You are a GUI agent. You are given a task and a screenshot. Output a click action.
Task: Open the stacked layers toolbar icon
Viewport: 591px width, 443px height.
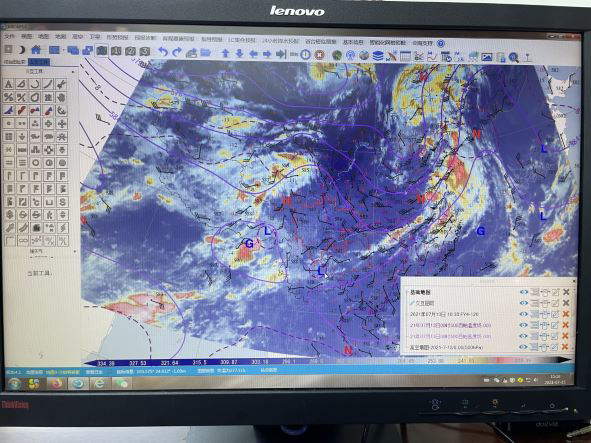coord(378,56)
